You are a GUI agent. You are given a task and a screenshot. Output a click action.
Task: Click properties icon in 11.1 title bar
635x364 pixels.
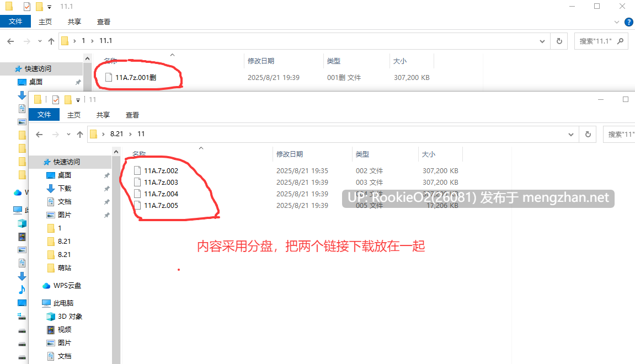[x=26, y=7]
